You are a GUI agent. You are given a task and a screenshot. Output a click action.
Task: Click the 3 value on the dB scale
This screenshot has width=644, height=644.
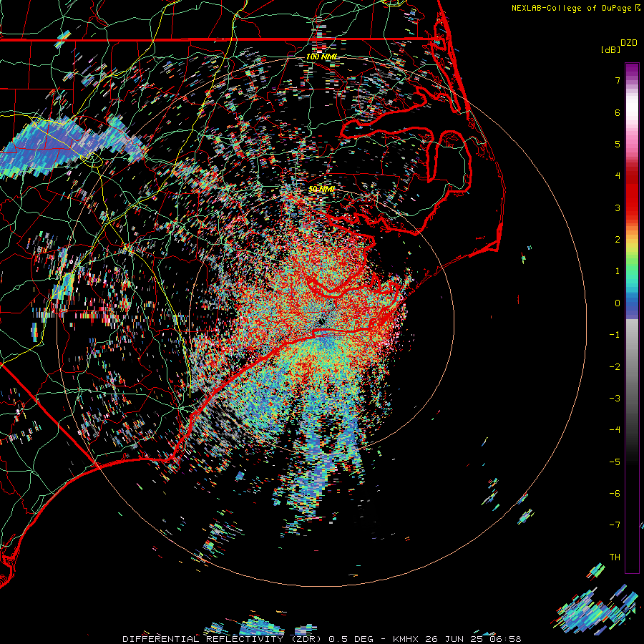[x=618, y=208]
